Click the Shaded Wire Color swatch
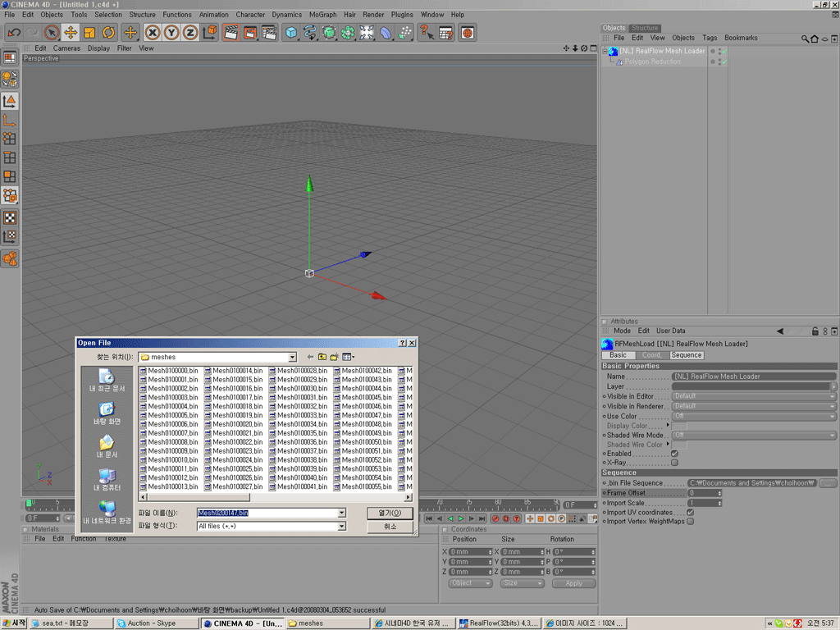Image resolution: width=840 pixels, height=630 pixels. click(679, 445)
